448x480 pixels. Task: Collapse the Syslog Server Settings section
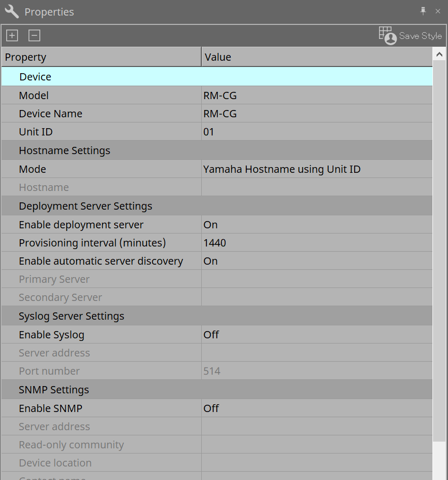point(72,316)
